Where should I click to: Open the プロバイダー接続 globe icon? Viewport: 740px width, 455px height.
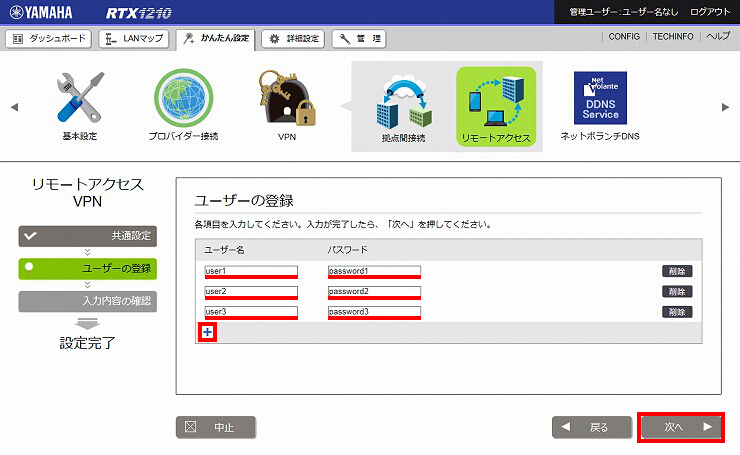[x=184, y=98]
